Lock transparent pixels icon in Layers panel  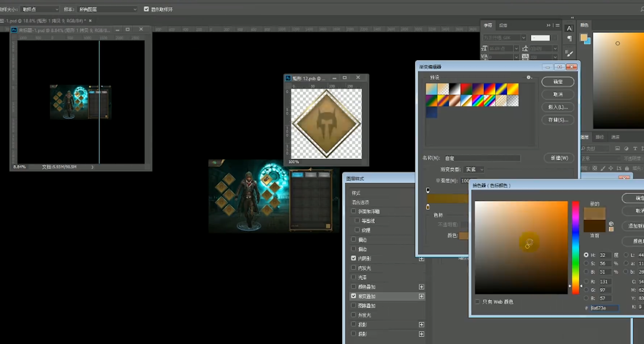tap(595, 168)
